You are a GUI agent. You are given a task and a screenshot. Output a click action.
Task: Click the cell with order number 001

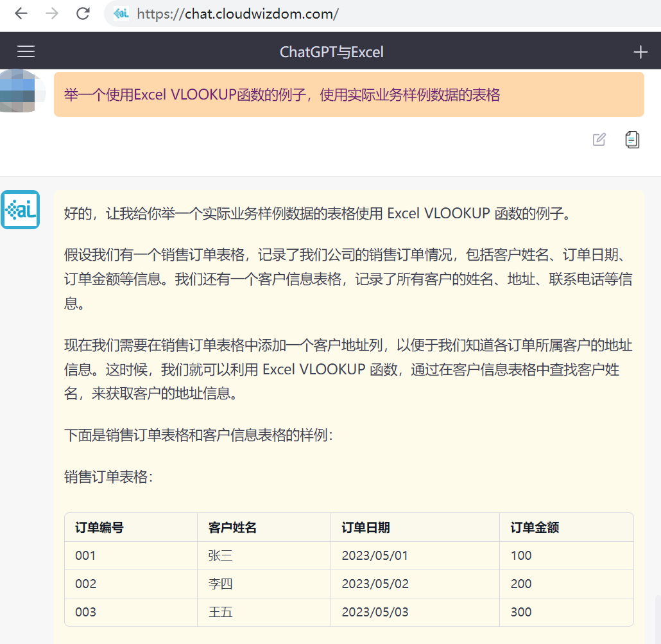131,556
